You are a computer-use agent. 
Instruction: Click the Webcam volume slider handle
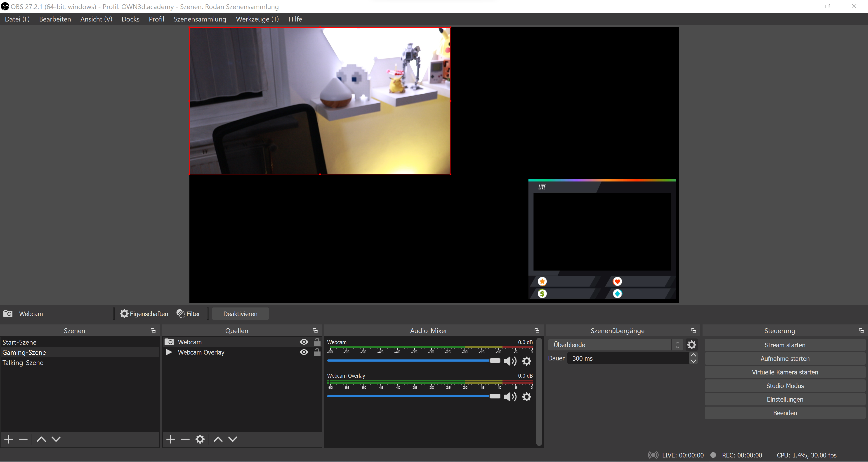[495, 361]
